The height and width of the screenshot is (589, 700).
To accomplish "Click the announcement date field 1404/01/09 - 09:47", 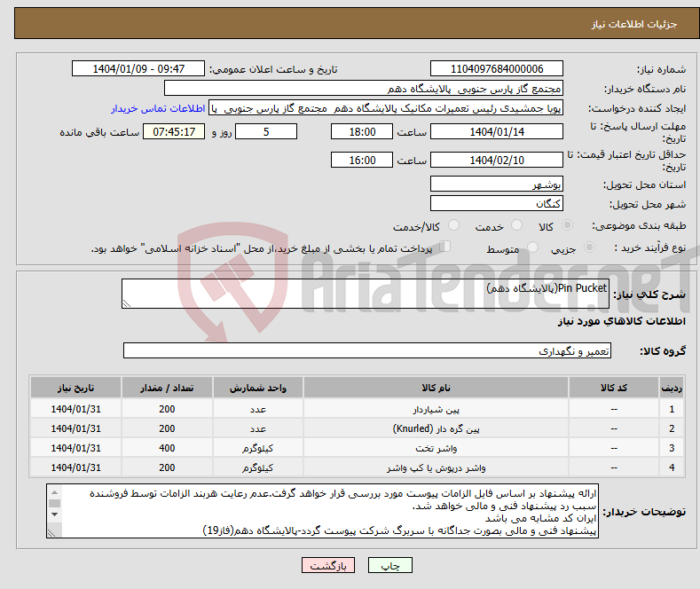I will (x=138, y=68).
